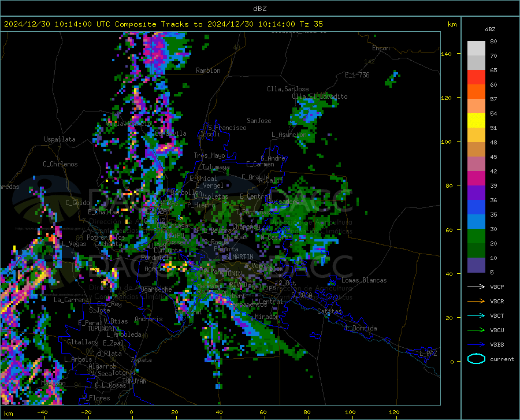Viewport: 520px width, 420px height.
Task: Click the blue VBBB arrow symbol
Action: pyautogui.click(x=476, y=344)
